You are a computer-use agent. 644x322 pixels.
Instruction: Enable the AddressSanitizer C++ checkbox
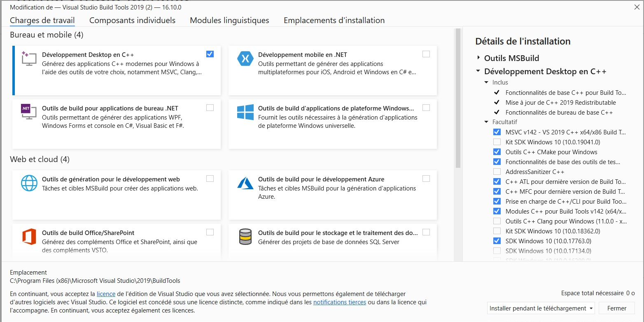497,172
